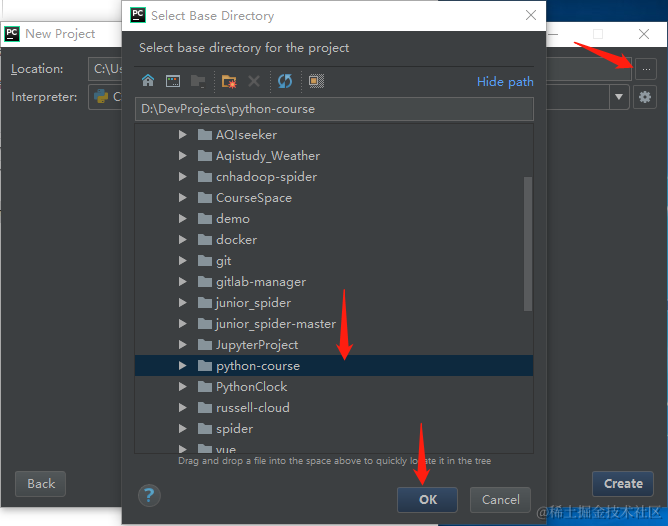Jump to the Desktop directory icon
Viewport: 668px width, 526px height.
(173, 81)
